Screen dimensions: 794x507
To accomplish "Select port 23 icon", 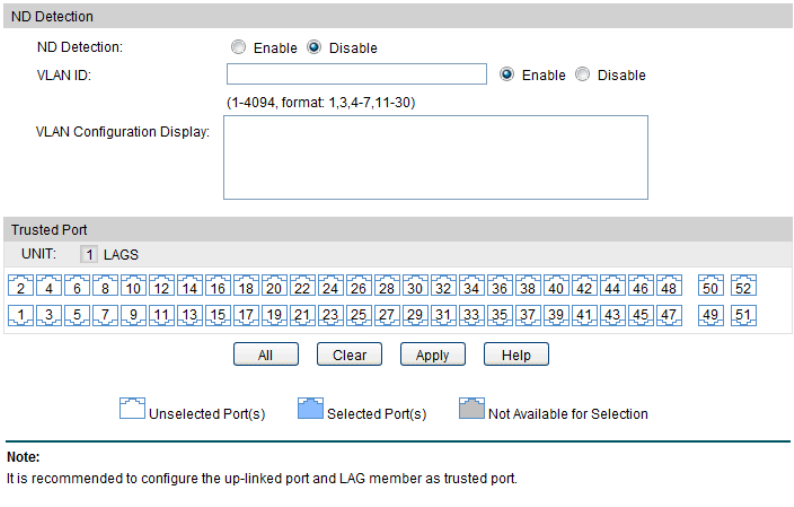I will click(331, 315).
